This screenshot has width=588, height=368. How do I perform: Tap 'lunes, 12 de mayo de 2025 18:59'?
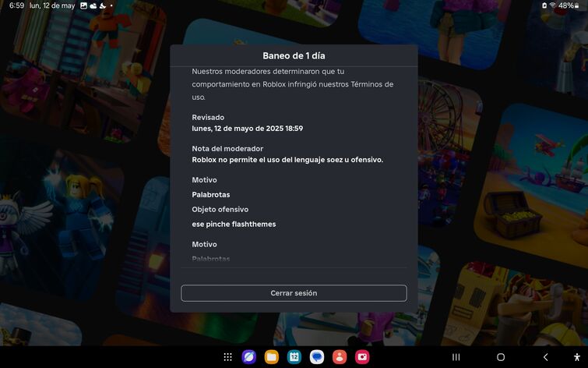(x=248, y=129)
